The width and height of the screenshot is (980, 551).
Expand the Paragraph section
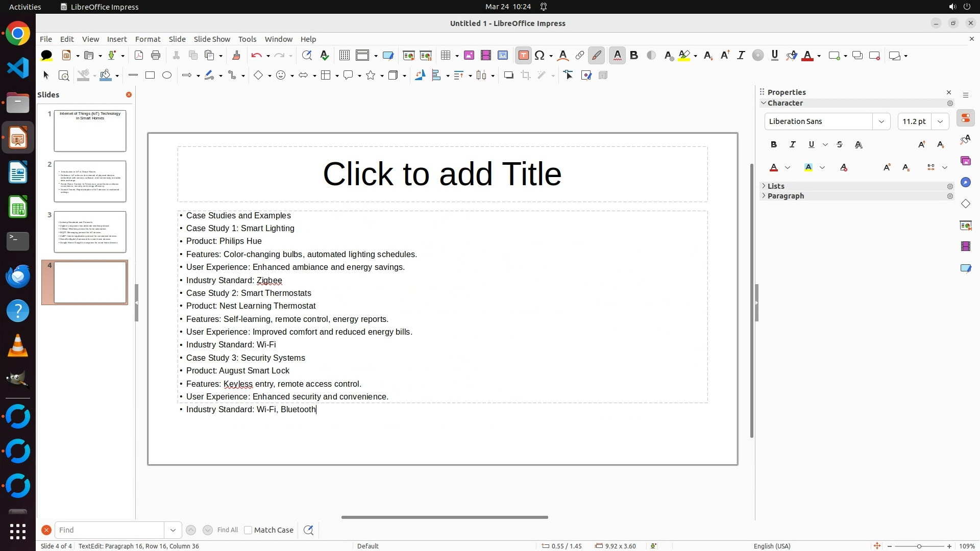click(785, 196)
